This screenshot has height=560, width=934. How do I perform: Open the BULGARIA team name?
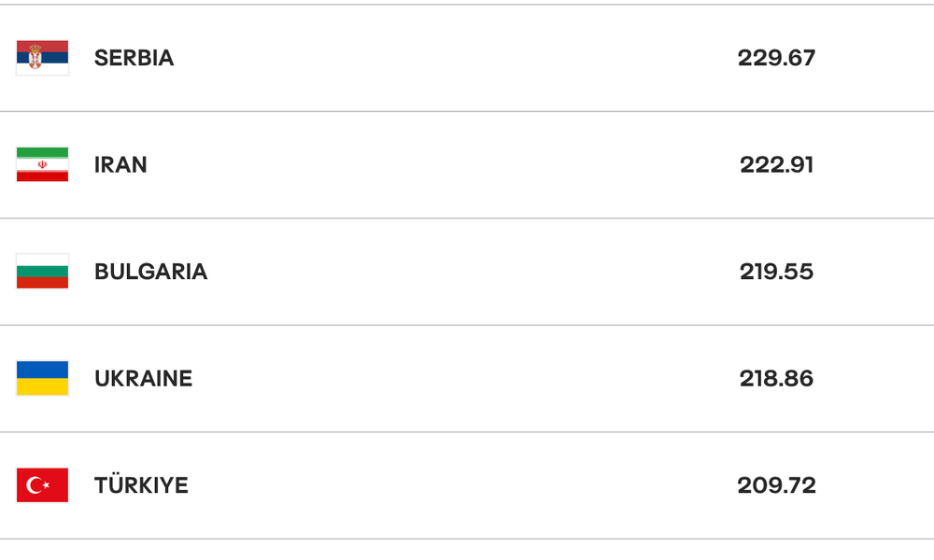pos(150,272)
